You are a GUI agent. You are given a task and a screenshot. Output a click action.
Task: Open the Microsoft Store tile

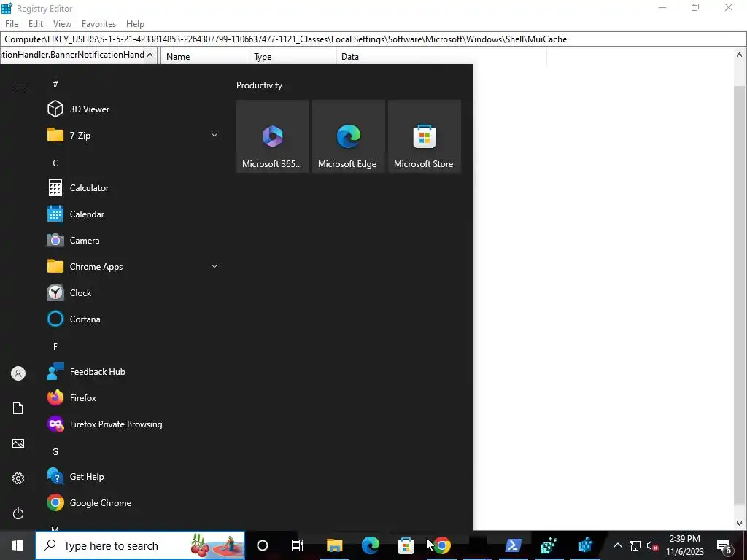[425, 136]
